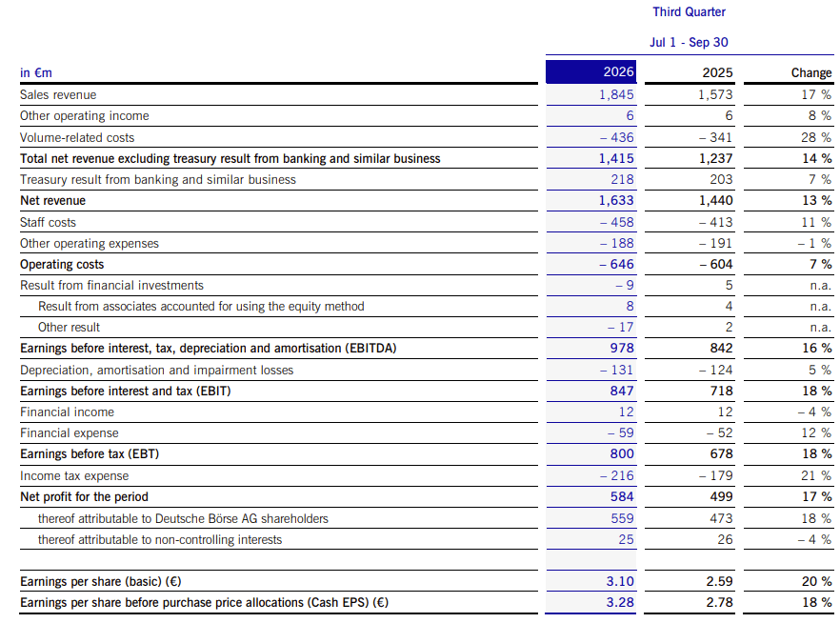Click the 'Net revenue' row label
This screenshot has width=840, height=623.
click(x=53, y=200)
